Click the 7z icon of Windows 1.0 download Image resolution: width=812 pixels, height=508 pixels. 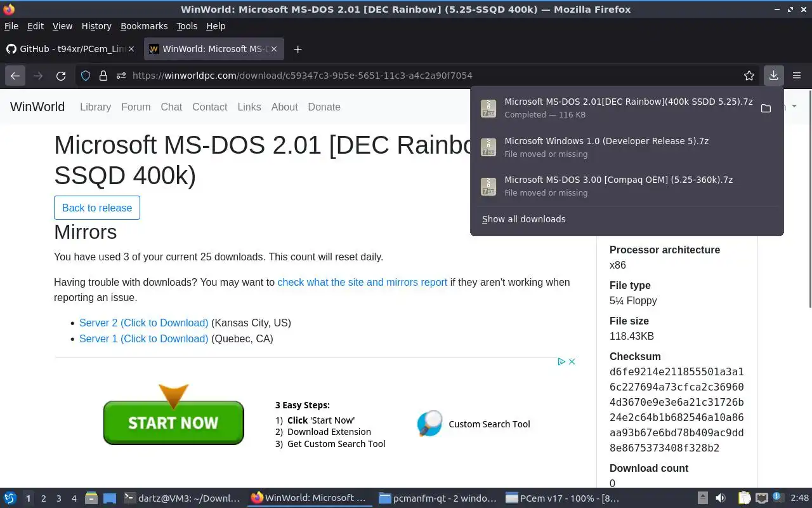pyautogui.click(x=488, y=147)
